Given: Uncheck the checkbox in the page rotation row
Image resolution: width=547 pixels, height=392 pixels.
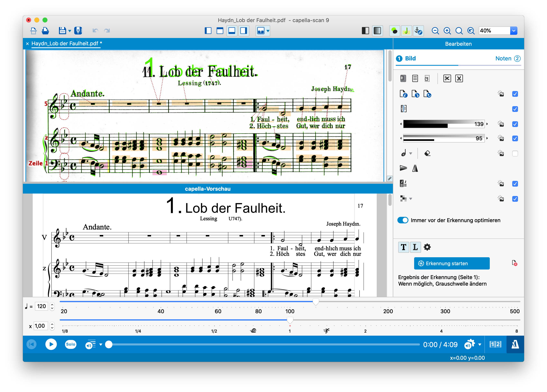Looking at the screenshot, I should 515,94.
